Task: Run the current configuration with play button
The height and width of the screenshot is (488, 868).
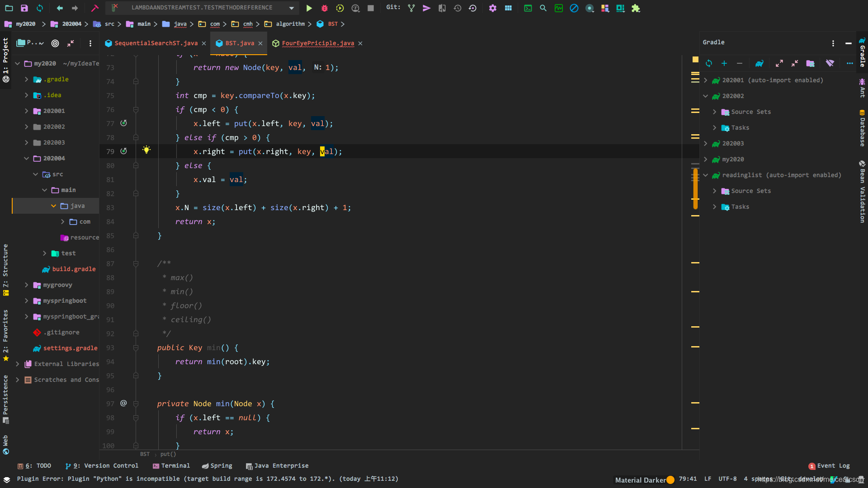Action: [x=309, y=8]
